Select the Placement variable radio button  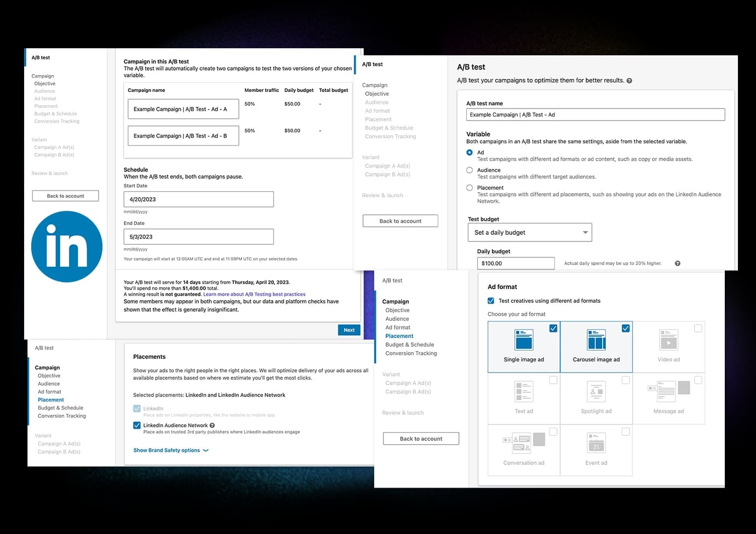(469, 188)
